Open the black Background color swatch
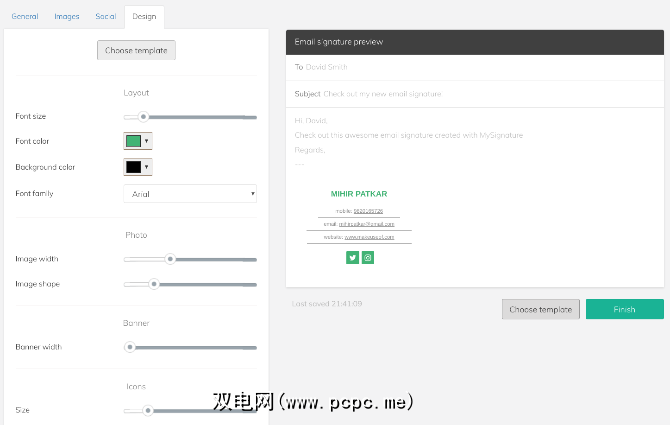Viewport: 670px width, 425px height. [x=133, y=167]
